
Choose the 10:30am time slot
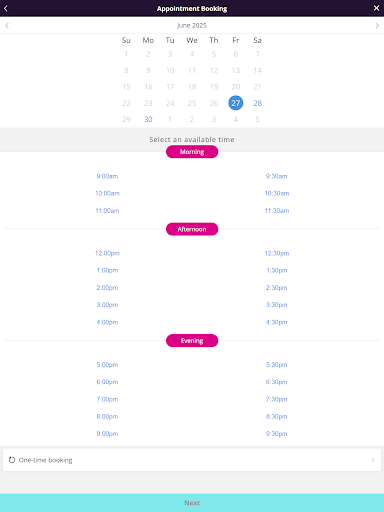click(x=277, y=193)
